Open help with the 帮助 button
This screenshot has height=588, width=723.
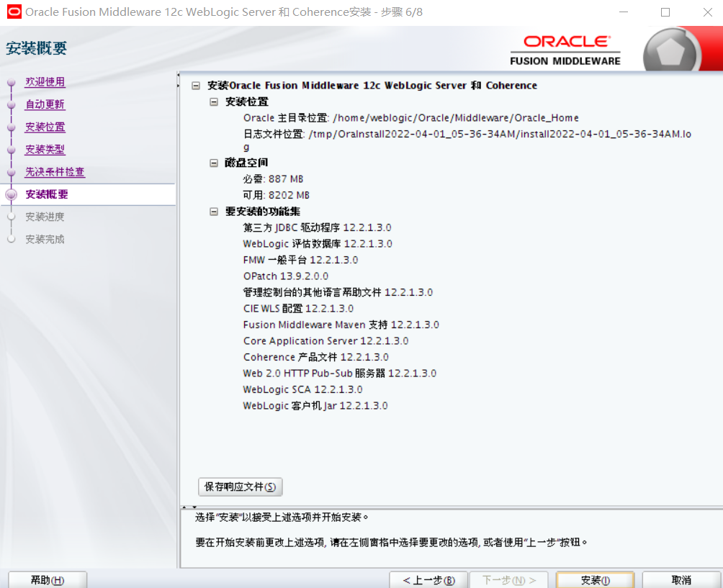47,579
